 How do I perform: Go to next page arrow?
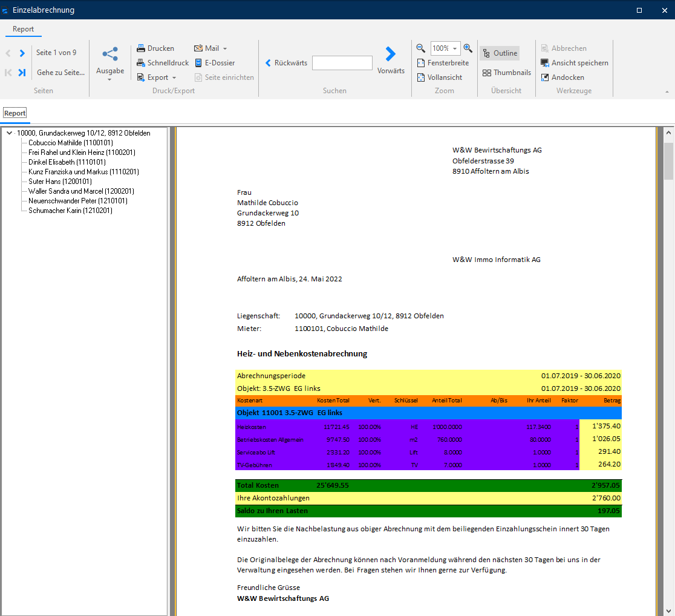click(22, 53)
